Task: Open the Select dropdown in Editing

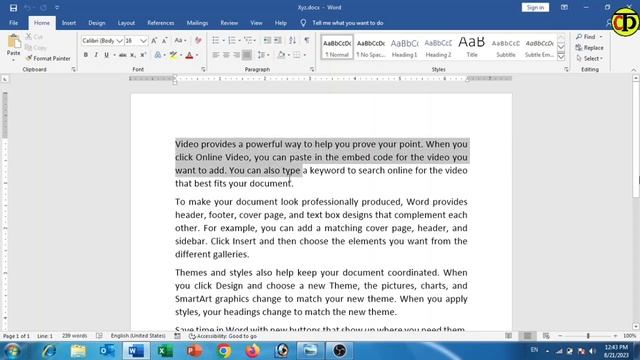Action: point(590,58)
